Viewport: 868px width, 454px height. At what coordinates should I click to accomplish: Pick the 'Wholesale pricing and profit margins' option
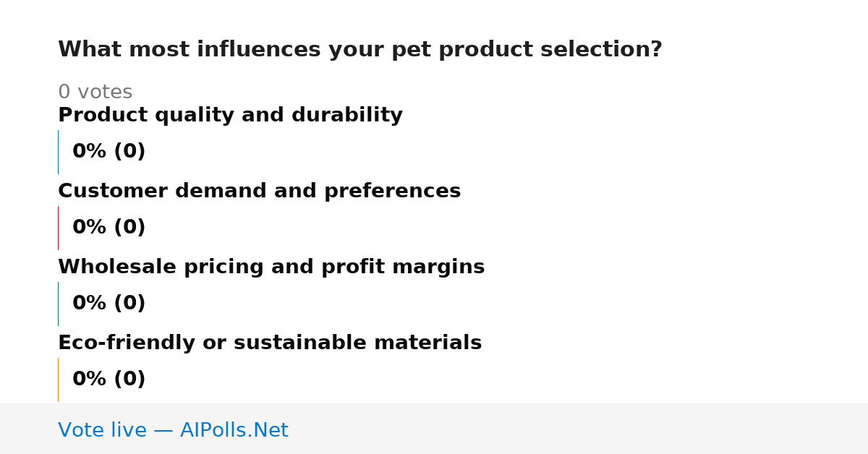click(x=271, y=267)
